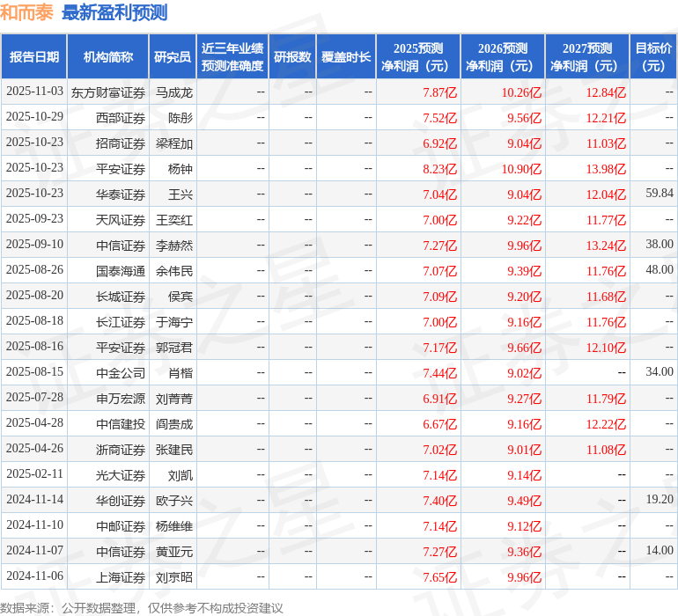Click the 2026预测净利润 column header
This screenshot has width=678, height=616.
click(503, 56)
